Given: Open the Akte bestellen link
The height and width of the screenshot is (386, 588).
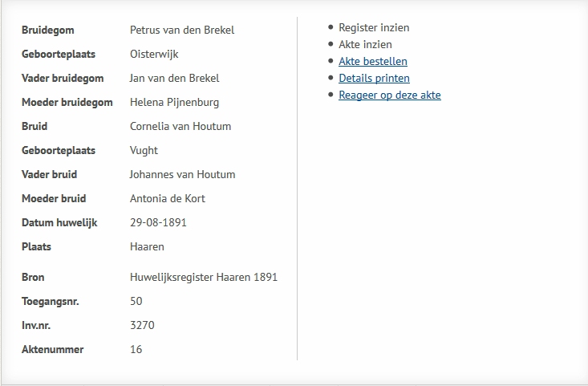Looking at the screenshot, I should click(372, 61).
